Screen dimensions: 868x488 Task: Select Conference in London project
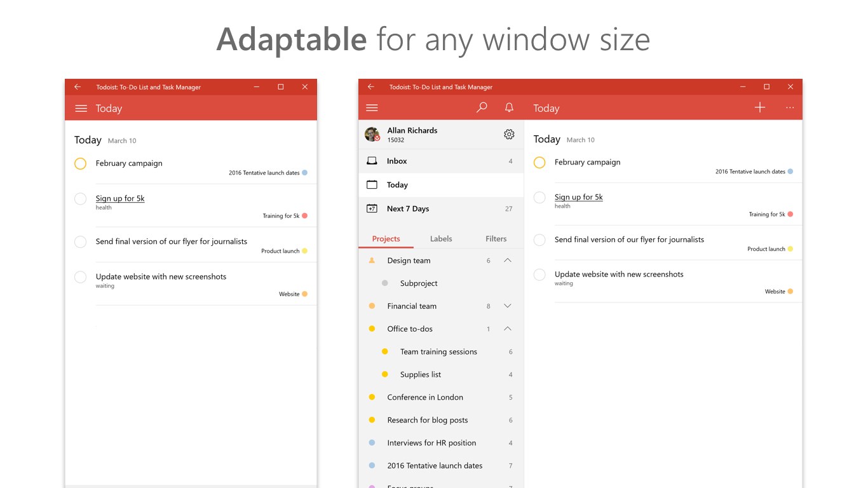(x=425, y=397)
